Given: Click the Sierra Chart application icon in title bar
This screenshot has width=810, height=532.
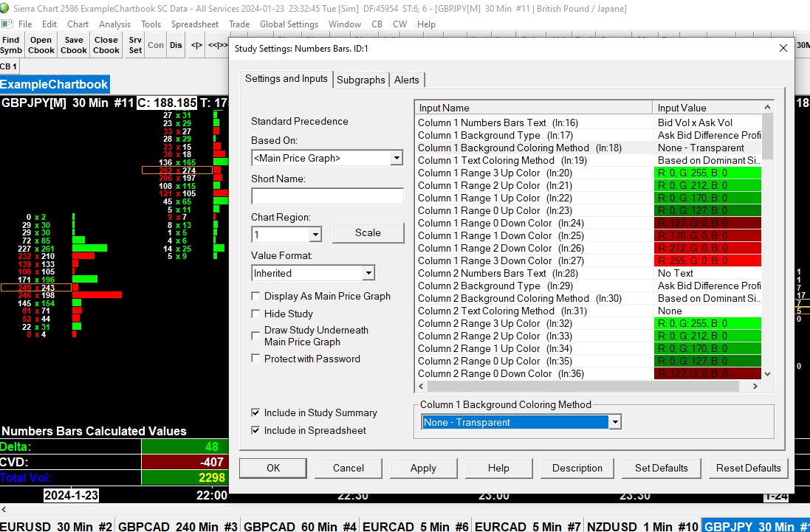Looking at the screenshot, I should (4, 8).
